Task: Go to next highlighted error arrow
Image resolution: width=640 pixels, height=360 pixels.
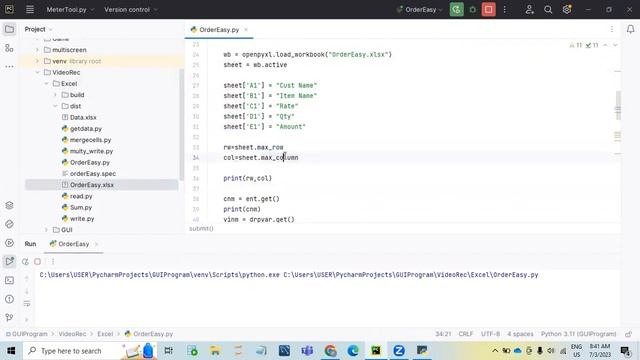Action: pyautogui.click(x=615, y=45)
